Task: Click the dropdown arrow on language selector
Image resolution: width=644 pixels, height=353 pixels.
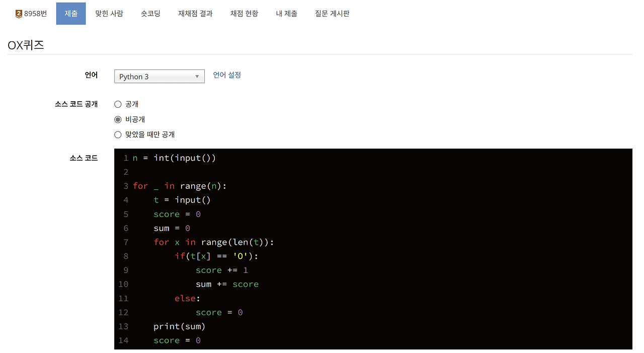Action: coord(197,76)
